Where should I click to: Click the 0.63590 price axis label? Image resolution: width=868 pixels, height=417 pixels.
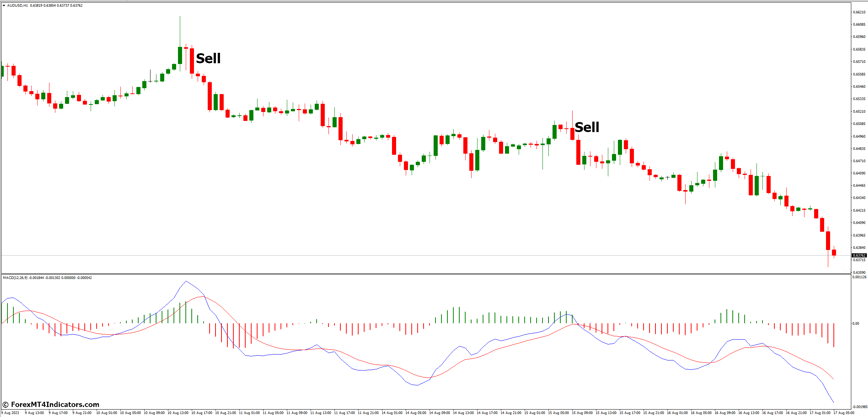pos(859,273)
